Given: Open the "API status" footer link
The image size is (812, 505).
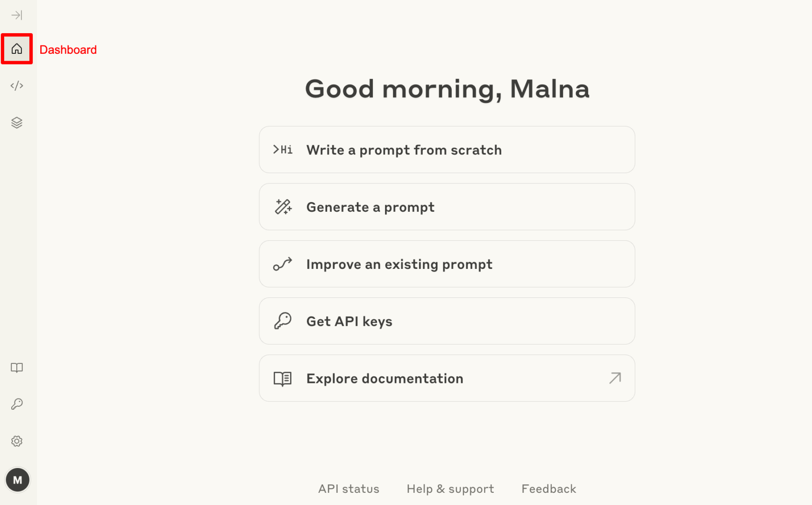Looking at the screenshot, I should click(x=349, y=489).
